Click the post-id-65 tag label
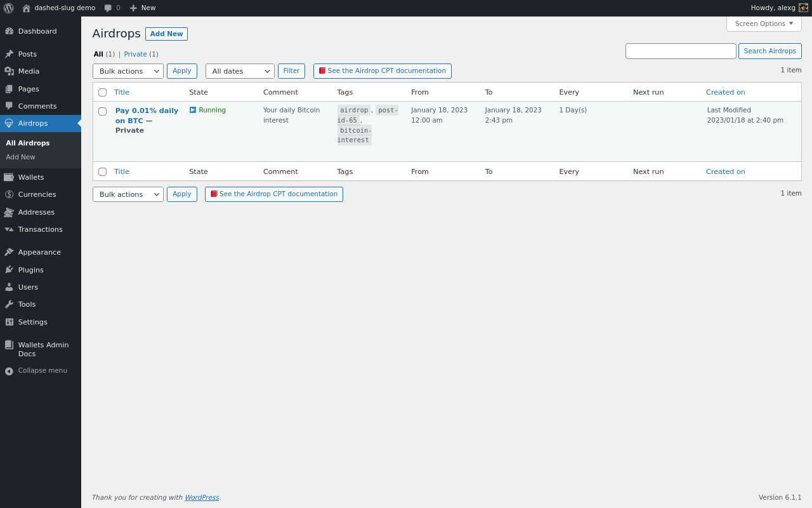 pyautogui.click(x=368, y=115)
